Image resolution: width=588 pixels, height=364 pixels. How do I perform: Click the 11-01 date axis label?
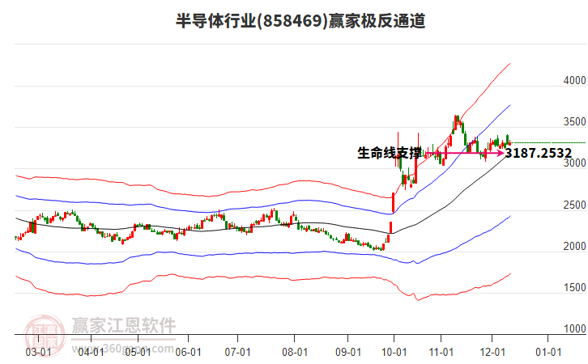click(441, 352)
